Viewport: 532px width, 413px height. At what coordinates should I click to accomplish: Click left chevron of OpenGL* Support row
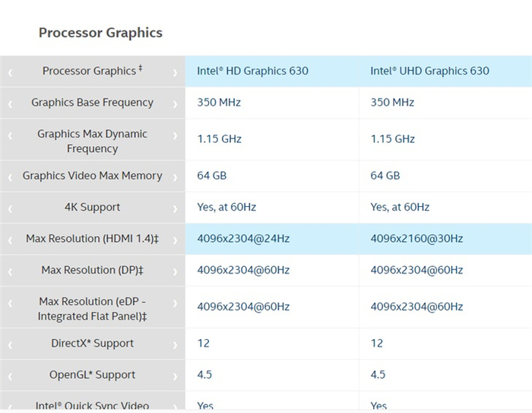(10, 375)
